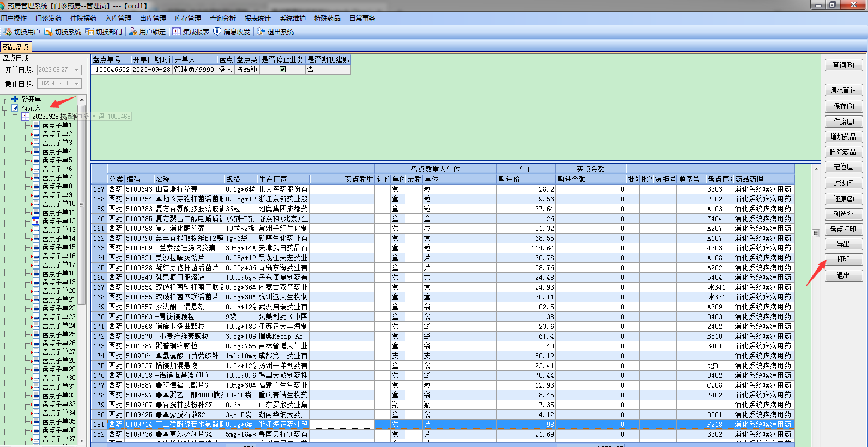Toggle the 是否停止业务 checkbox
The height and width of the screenshot is (447, 868).
pos(282,70)
